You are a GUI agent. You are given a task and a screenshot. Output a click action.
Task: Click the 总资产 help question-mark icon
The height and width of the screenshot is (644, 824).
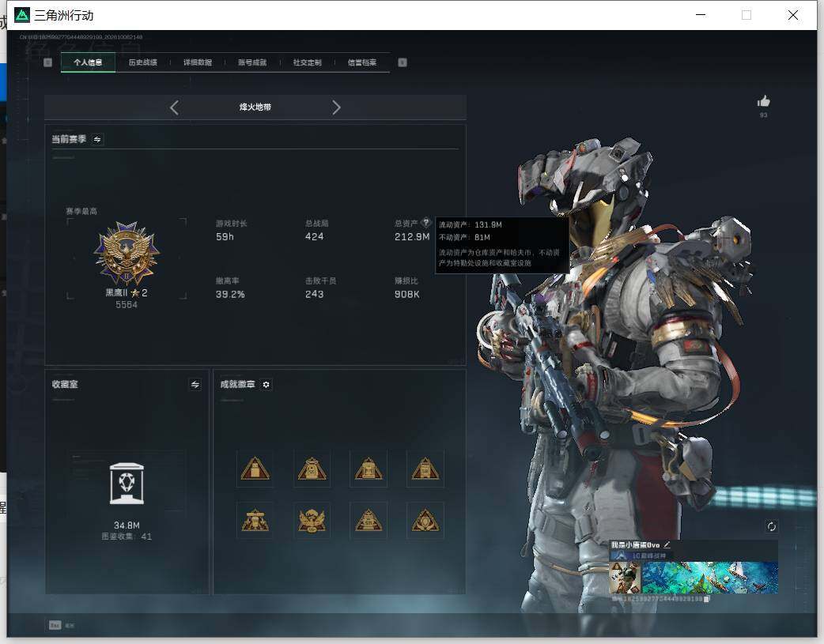(x=425, y=222)
